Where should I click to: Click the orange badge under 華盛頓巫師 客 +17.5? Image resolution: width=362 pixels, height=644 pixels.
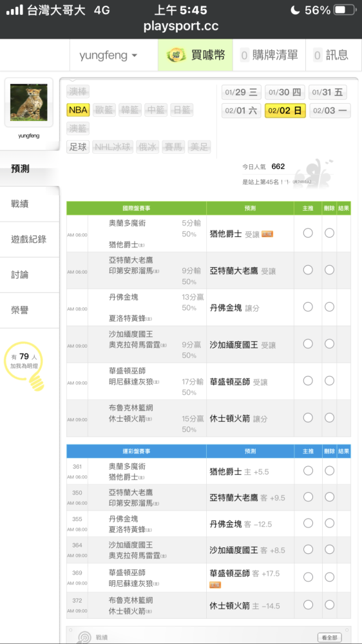215,585
